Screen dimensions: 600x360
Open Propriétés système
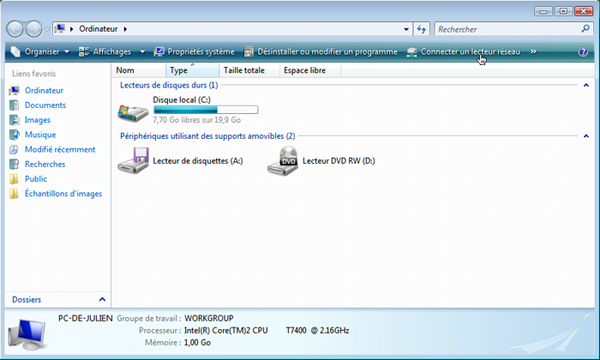pyautogui.click(x=194, y=52)
